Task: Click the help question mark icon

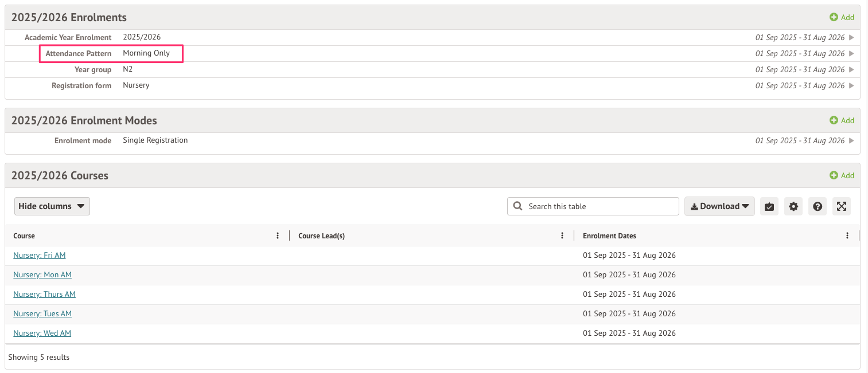Action: pos(818,206)
